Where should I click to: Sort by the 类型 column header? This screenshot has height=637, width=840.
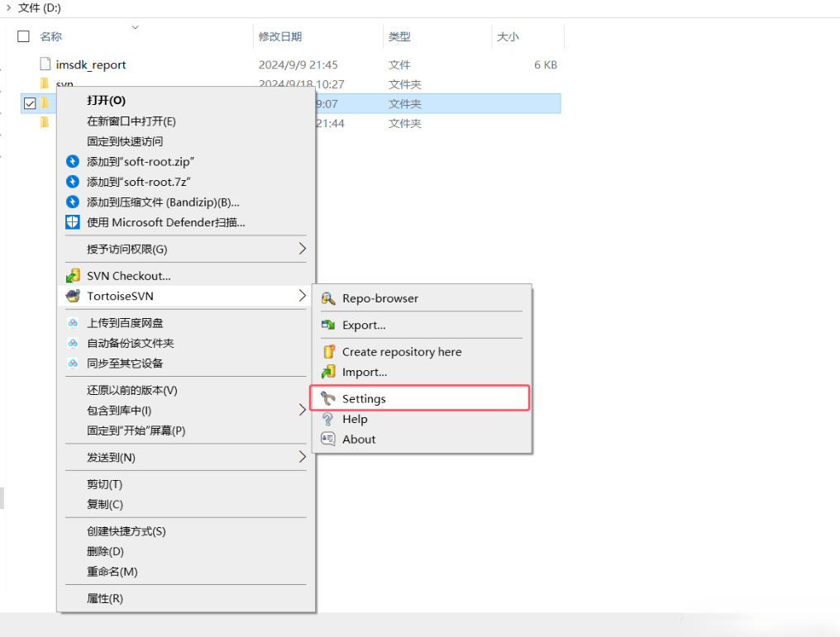click(x=399, y=36)
